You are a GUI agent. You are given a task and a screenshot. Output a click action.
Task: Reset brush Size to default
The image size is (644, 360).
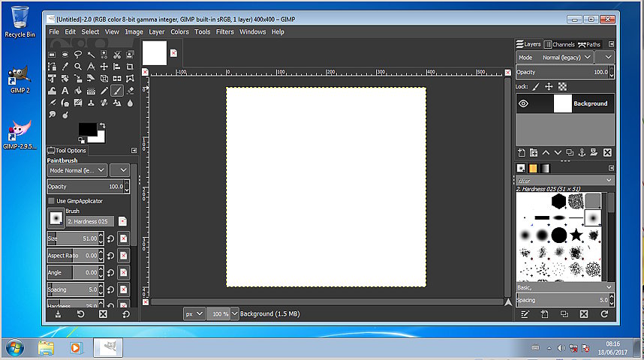[x=110, y=238]
